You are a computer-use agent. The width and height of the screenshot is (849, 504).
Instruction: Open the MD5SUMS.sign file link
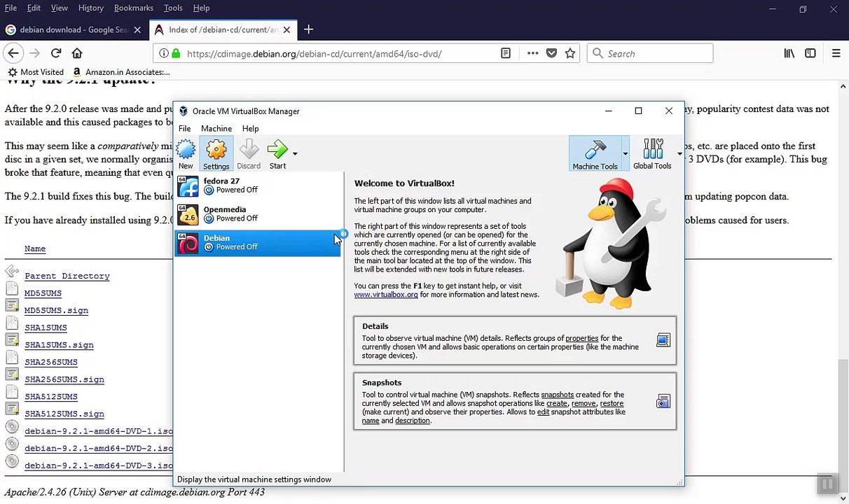click(56, 310)
